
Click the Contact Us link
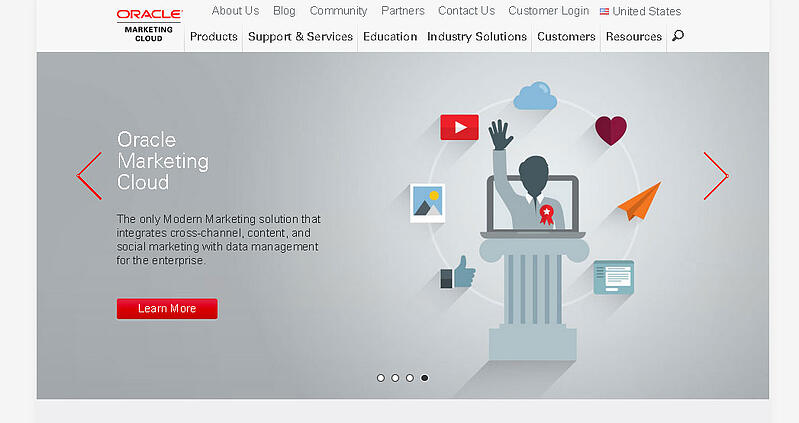466,11
